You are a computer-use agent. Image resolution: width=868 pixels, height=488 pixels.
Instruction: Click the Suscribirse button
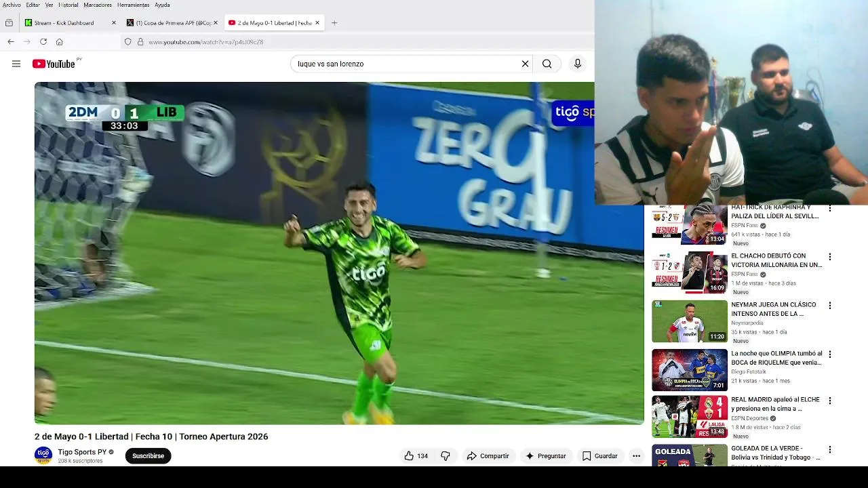(148, 456)
